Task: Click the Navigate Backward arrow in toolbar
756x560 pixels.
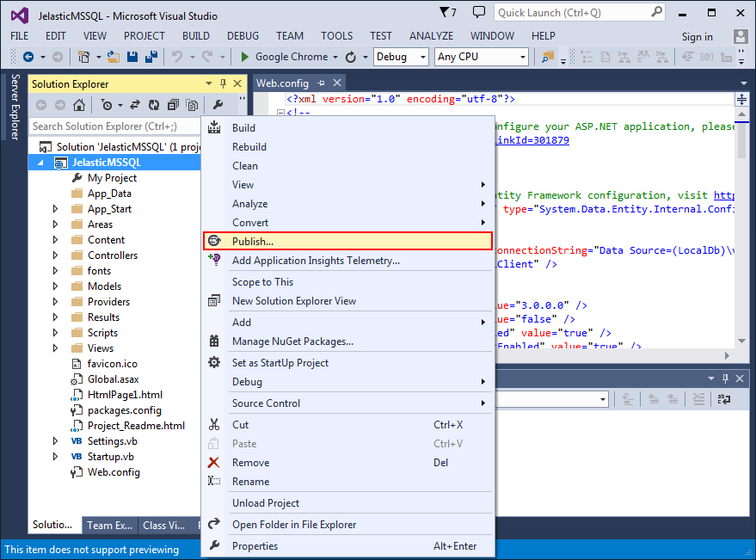Action: [x=28, y=57]
